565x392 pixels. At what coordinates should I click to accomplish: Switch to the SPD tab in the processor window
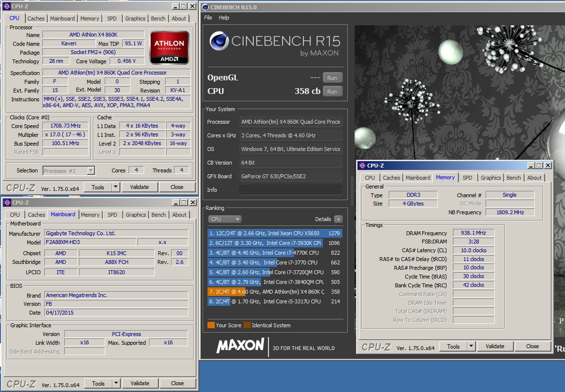pyautogui.click(x=112, y=19)
